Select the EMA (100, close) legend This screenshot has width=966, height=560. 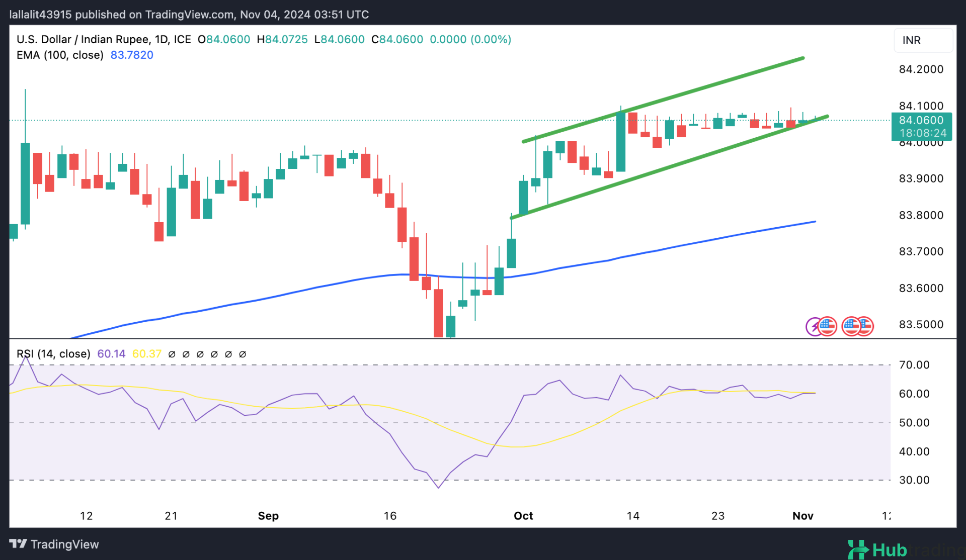60,55
